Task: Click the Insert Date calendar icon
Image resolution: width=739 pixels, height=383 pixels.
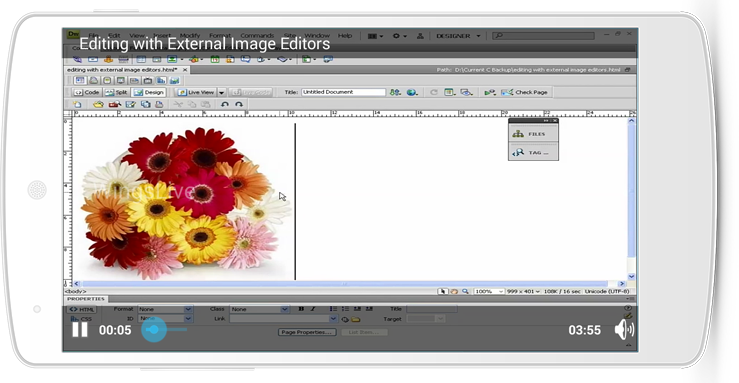Action: pos(215,59)
